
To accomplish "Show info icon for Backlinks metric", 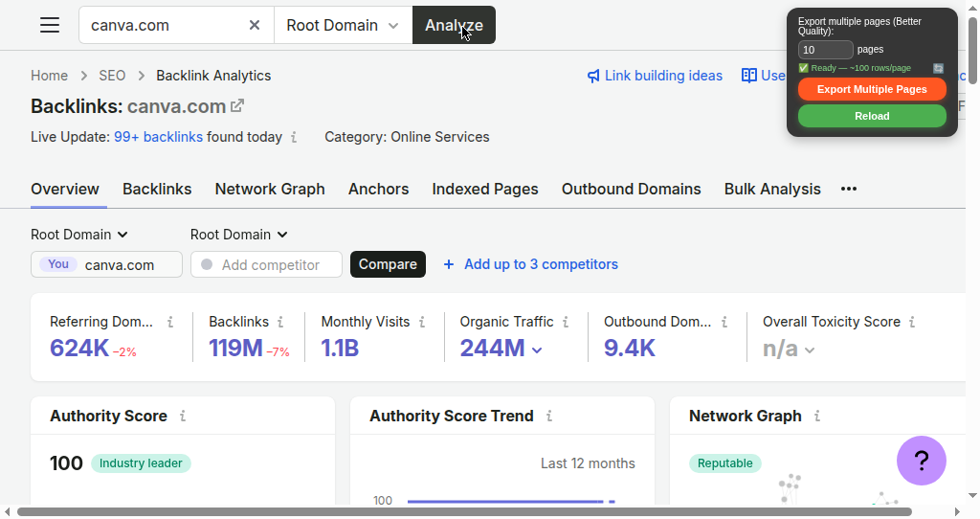I will click(280, 322).
